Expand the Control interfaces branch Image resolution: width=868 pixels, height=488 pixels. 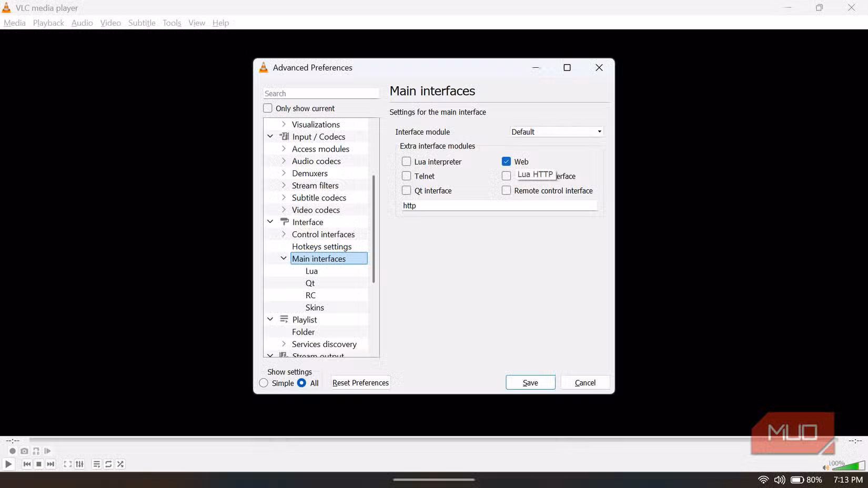[x=284, y=234]
